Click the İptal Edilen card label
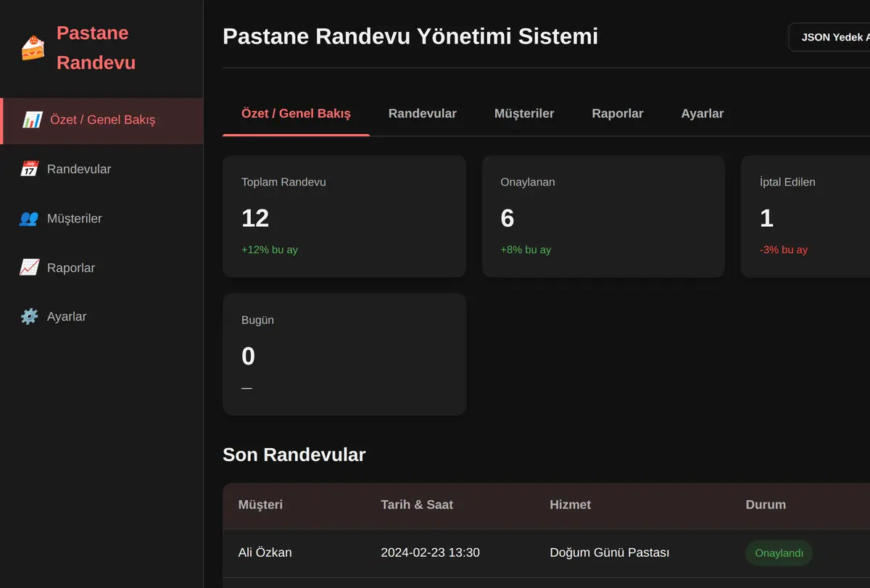Image resolution: width=870 pixels, height=588 pixels. (x=787, y=182)
